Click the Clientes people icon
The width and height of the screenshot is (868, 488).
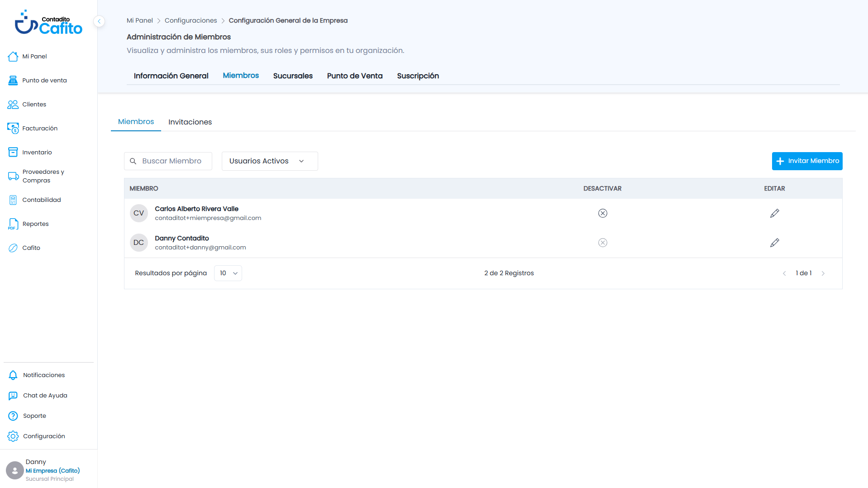pos(13,105)
